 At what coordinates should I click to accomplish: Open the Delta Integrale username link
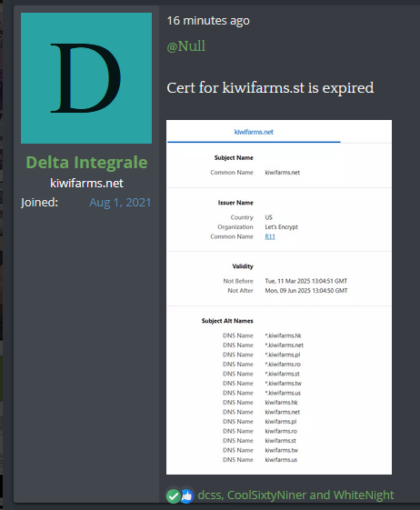[86, 163]
